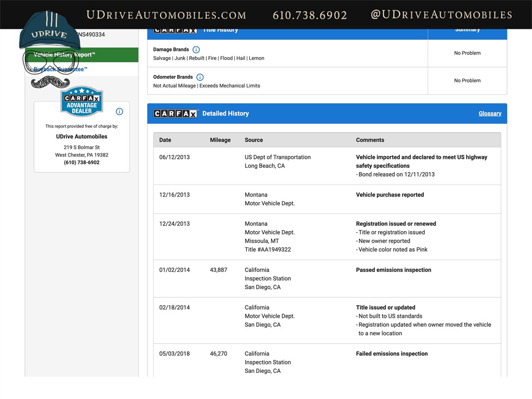
Task: Click the Registration issued or renewed comment
Action: pyautogui.click(x=396, y=224)
